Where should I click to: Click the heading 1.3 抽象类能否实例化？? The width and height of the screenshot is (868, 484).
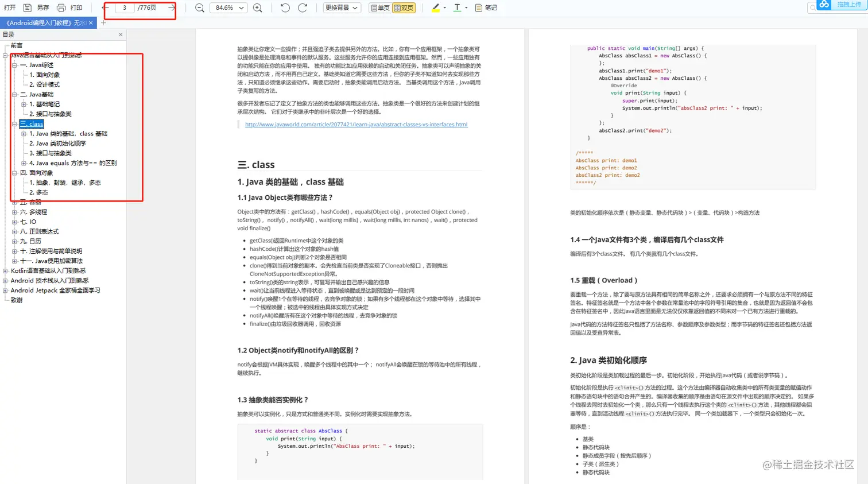(273, 400)
